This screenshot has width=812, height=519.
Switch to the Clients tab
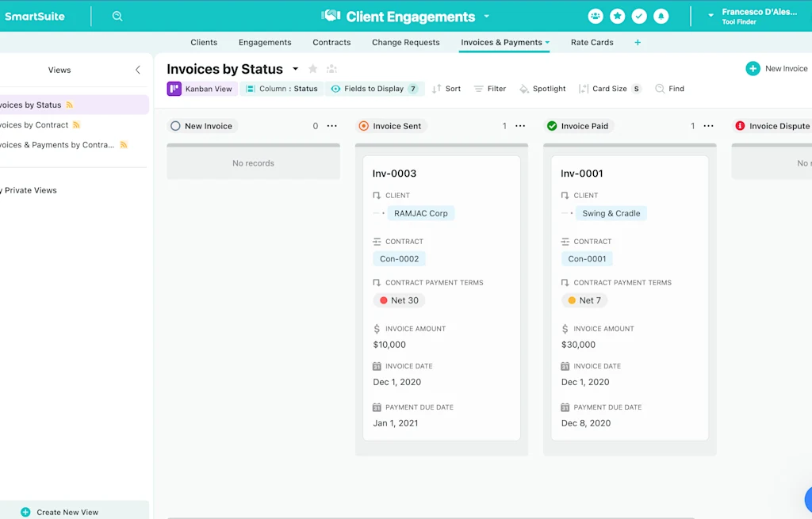[x=204, y=43]
